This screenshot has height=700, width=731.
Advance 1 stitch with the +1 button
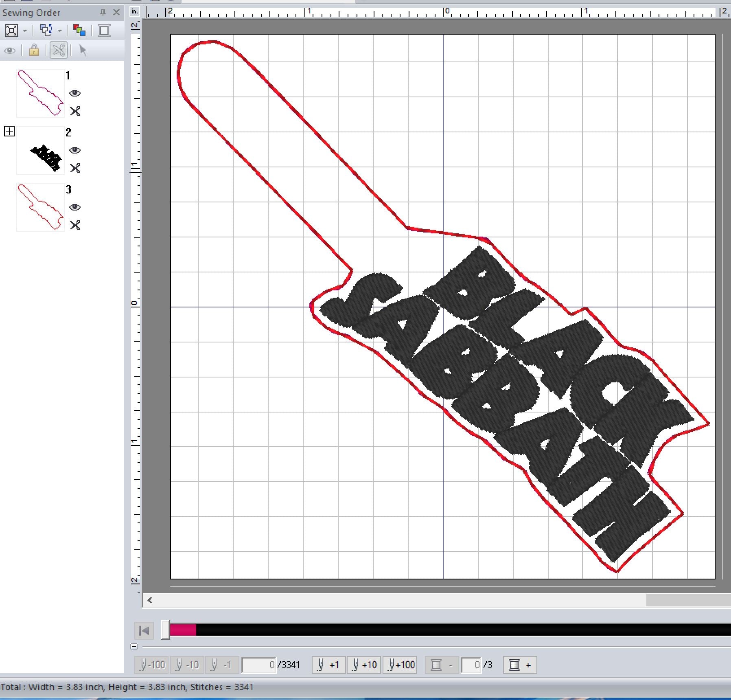329,665
